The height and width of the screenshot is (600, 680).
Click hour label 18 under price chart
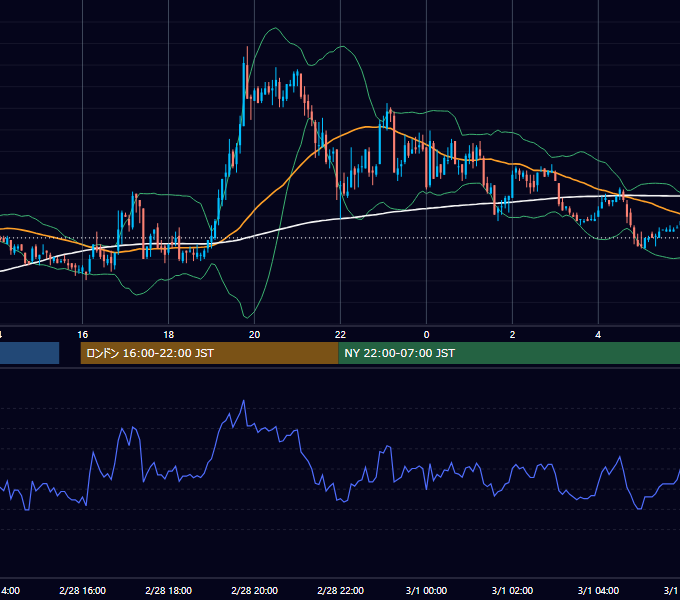168,335
